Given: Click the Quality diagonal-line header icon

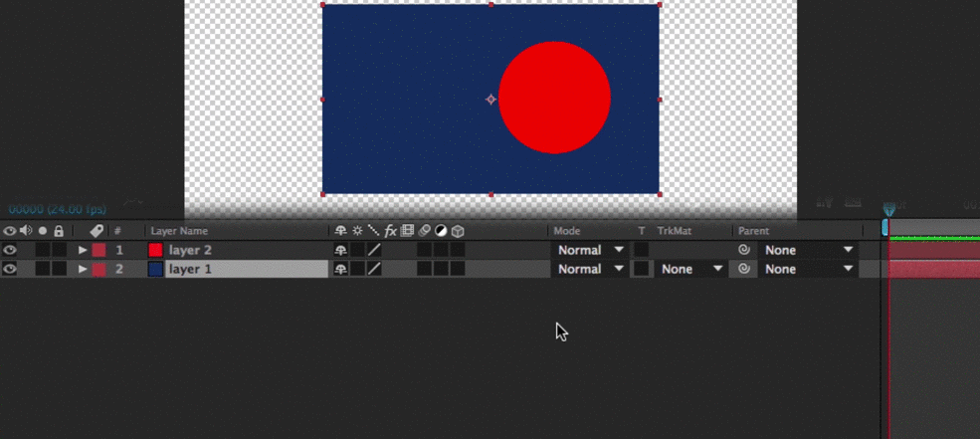Looking at the screenshot, I should point(373,231).
